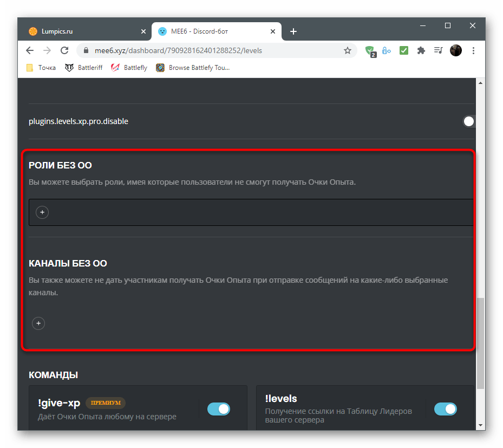
Task: Open the Chrome three-dot menu
Action: click(x=474, y=50)
